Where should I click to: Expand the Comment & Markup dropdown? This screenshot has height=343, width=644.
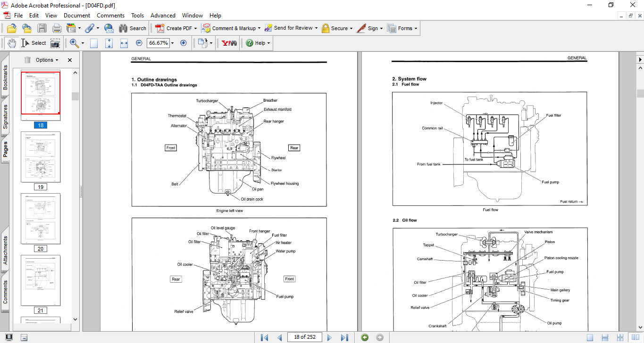[260, 28]
